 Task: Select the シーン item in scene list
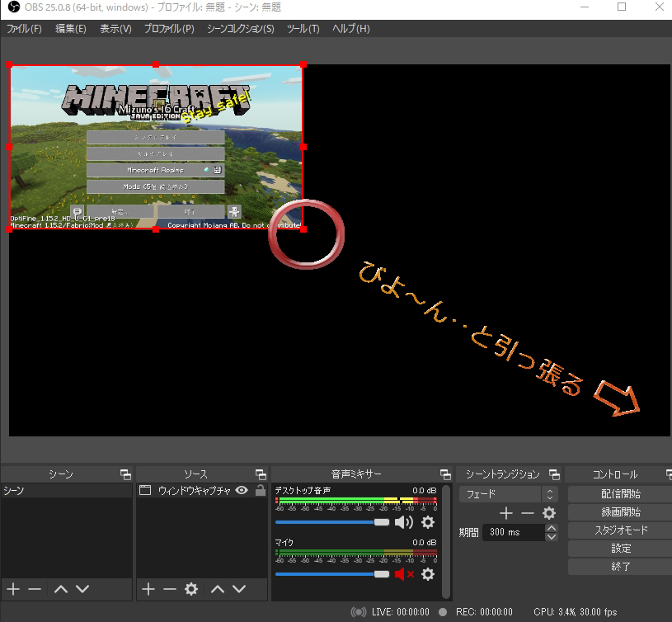[x=66, y=490]
